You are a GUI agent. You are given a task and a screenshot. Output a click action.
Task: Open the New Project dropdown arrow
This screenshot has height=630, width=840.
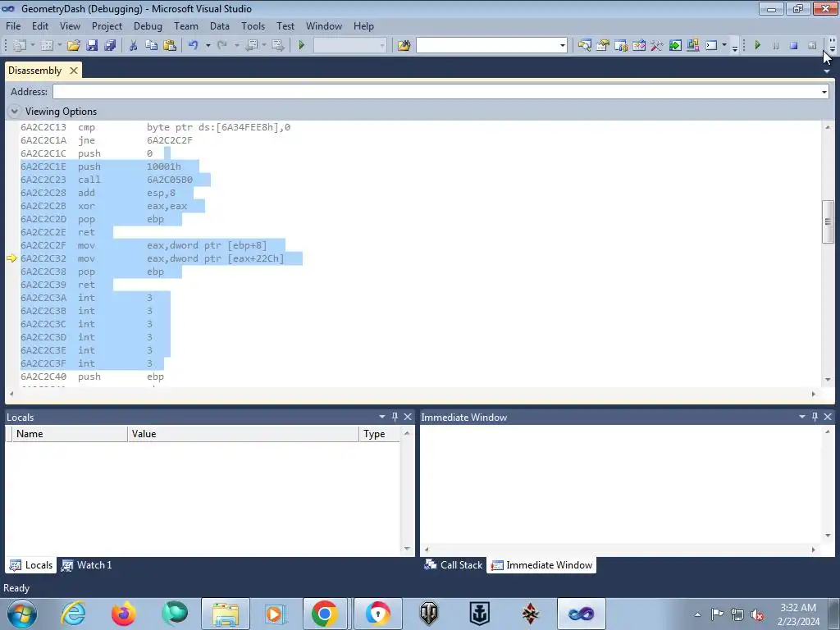pos(33,46)
